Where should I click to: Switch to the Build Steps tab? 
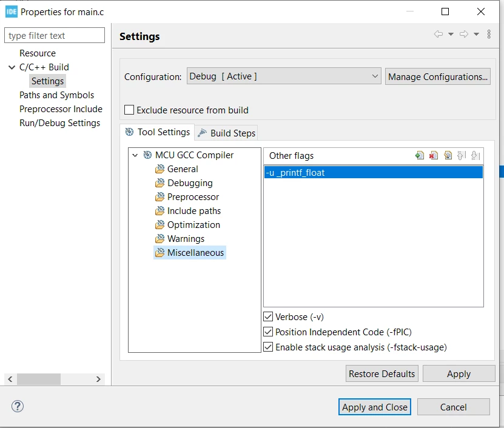[x=227, y=133]
